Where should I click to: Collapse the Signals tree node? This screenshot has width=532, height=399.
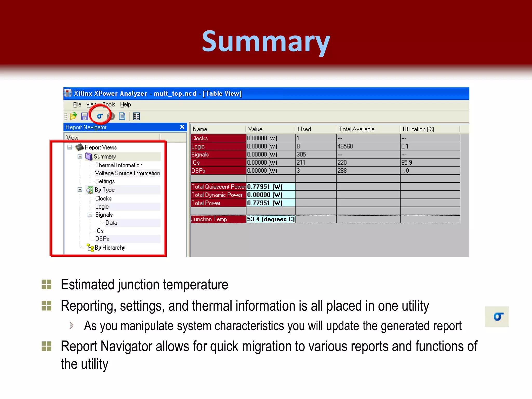coord(90,215)
